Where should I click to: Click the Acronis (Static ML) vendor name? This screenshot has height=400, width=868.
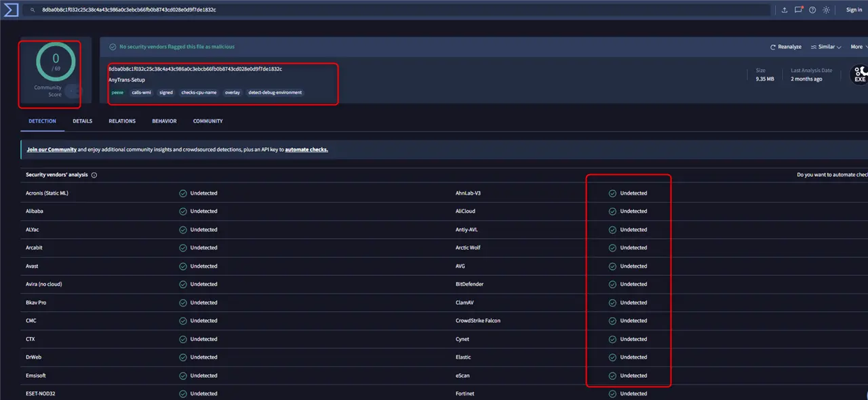47,193
